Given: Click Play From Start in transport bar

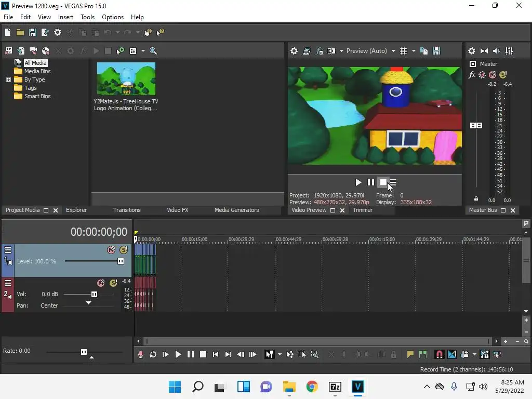Looking at the screenshot, I should click(166, 354).
